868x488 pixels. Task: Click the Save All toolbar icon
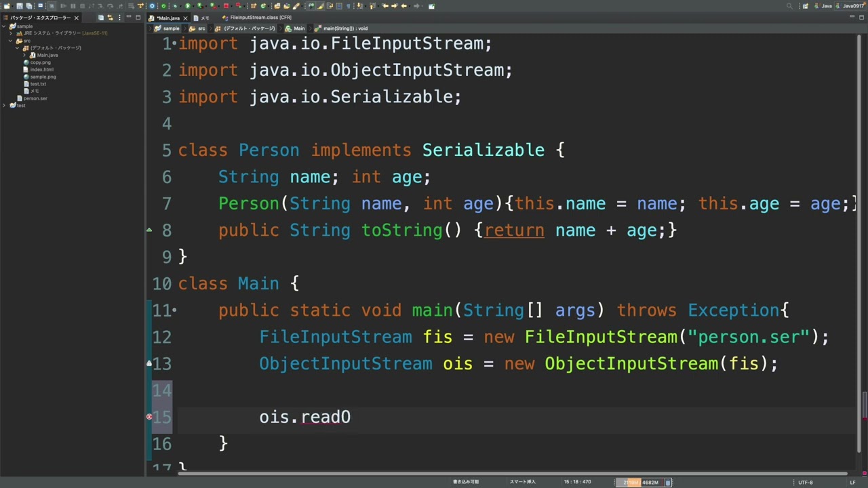pyautogui.click(x=28, y=6)
